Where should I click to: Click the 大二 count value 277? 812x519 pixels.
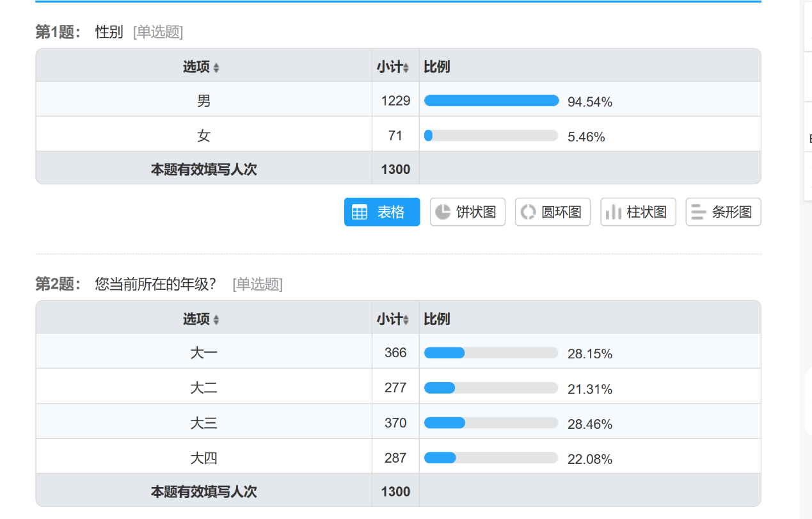pyautogui.click(x=395, y=388)
